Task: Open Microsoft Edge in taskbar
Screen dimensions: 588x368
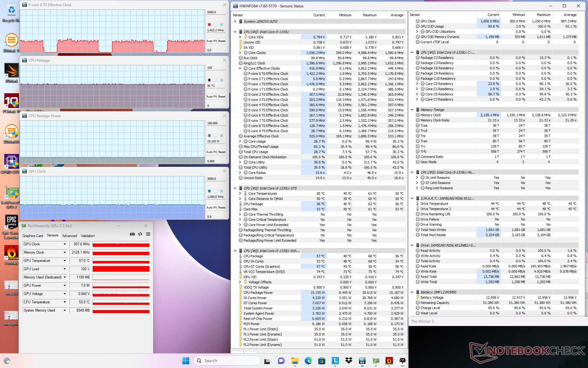Action: [308, 361]
